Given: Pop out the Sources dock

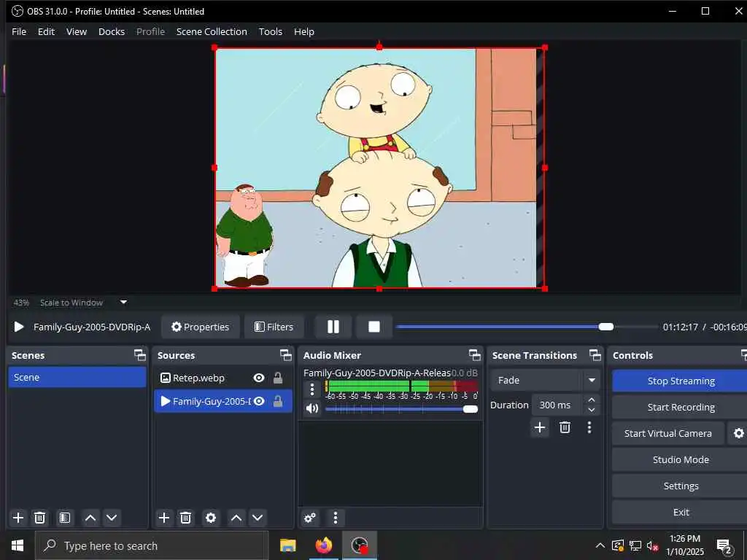Looking at the screenshot, I should (285, 355).
